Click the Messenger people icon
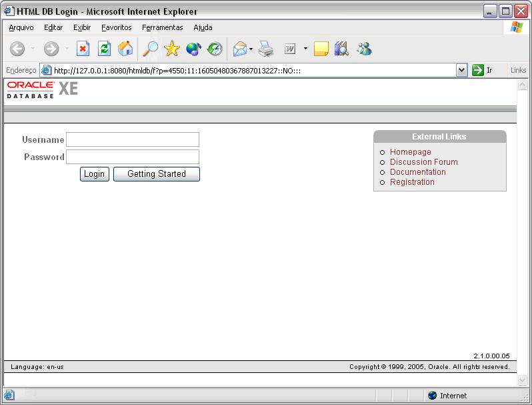This screenshot has height=405, width=532. [x=364, y=49]
